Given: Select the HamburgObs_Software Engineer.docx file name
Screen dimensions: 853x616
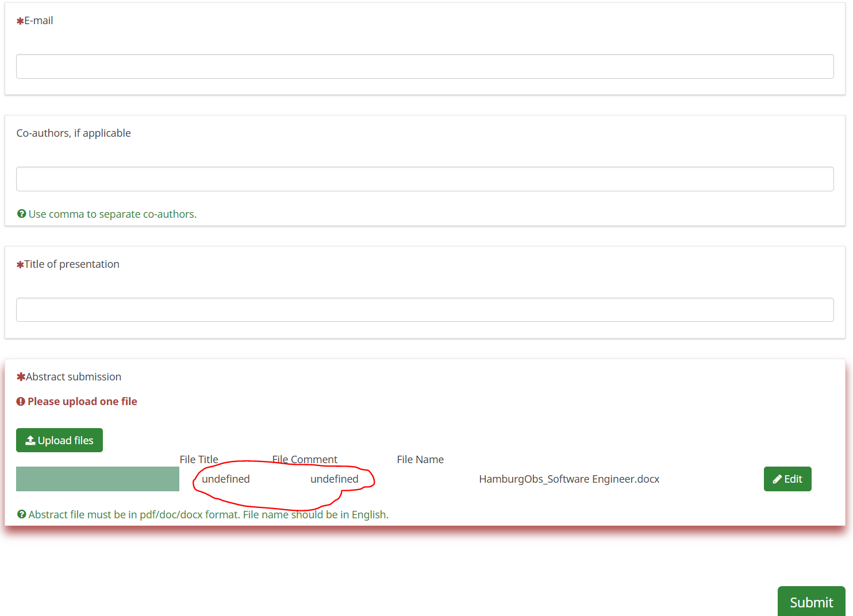Looking at the screenshot, I should (x=569, y=479).
